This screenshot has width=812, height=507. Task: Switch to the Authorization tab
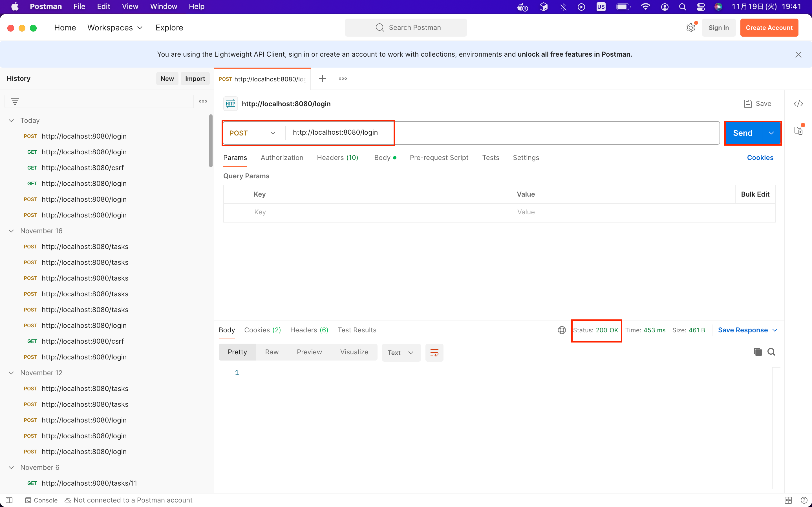click(x=282, y=158)
